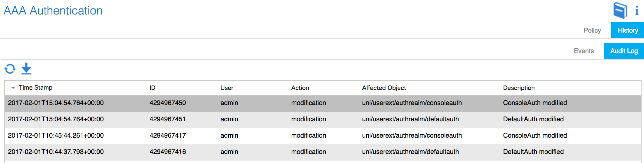Refresh the audit log table
The image size is (644, 163).
pyautogui.click(x=10, y=69)
